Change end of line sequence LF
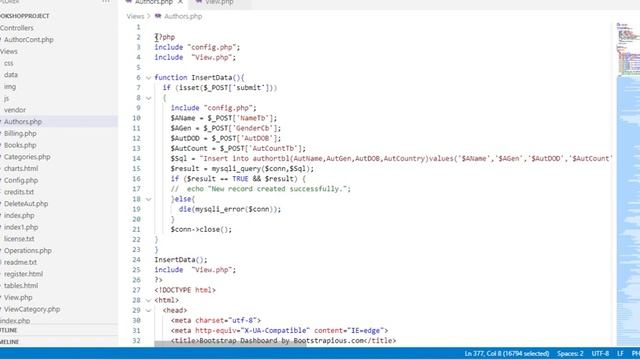The width and height of the screenshot is (640, 360). 620,353
